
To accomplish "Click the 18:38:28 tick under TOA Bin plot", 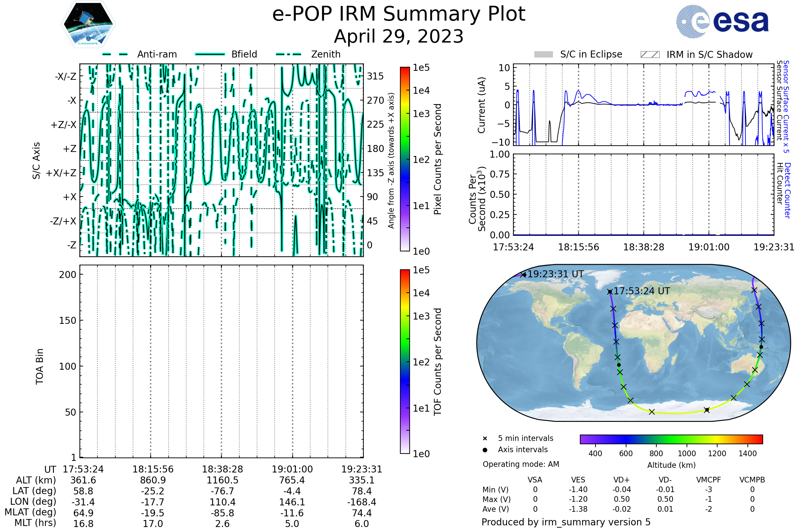I will 222,469.
